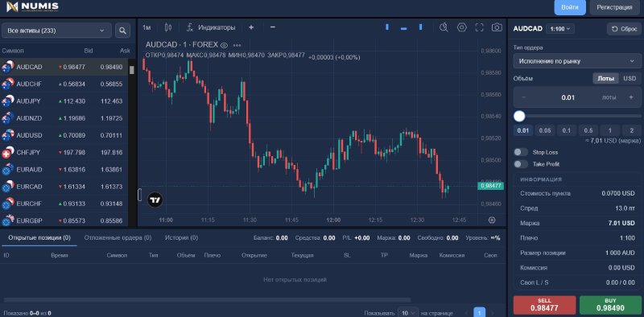Go to previous positions page arrow
Screen dimensions: 644x317
[x=466, y=313]
